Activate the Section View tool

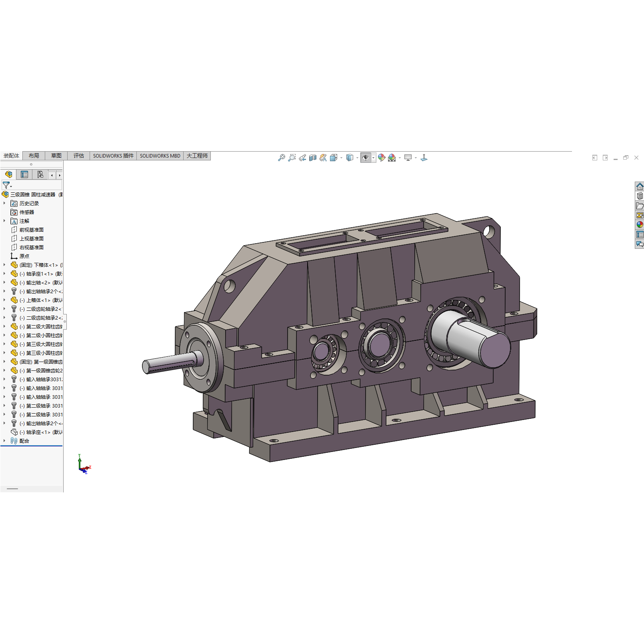coord(313,158)
